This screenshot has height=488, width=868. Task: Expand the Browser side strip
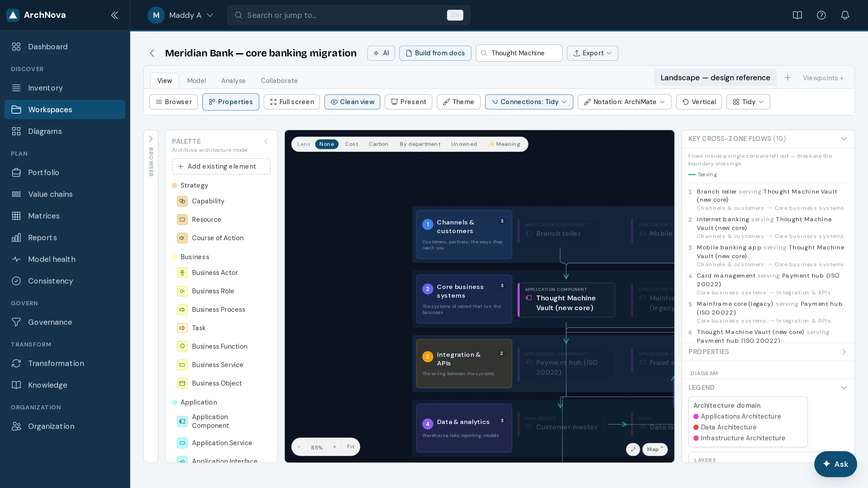point(151,139)
